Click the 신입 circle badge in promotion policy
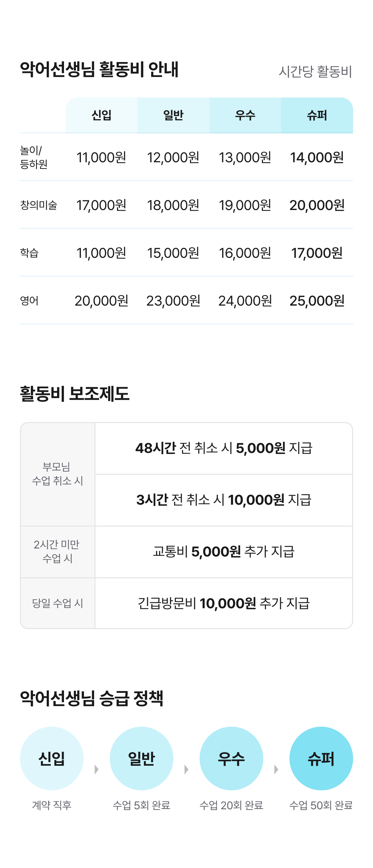The image size is (373, 868). [x=51, y=758]
